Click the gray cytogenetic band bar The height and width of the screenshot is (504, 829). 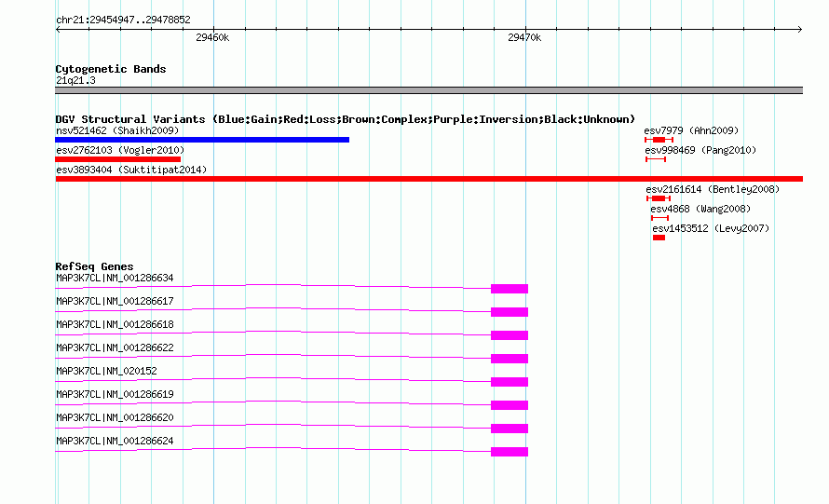(428, 90)
